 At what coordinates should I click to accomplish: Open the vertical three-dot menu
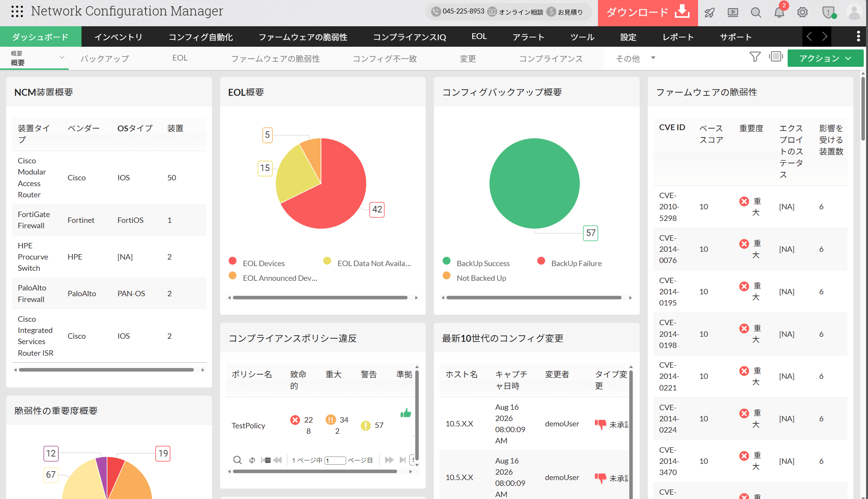click(858, 36)
